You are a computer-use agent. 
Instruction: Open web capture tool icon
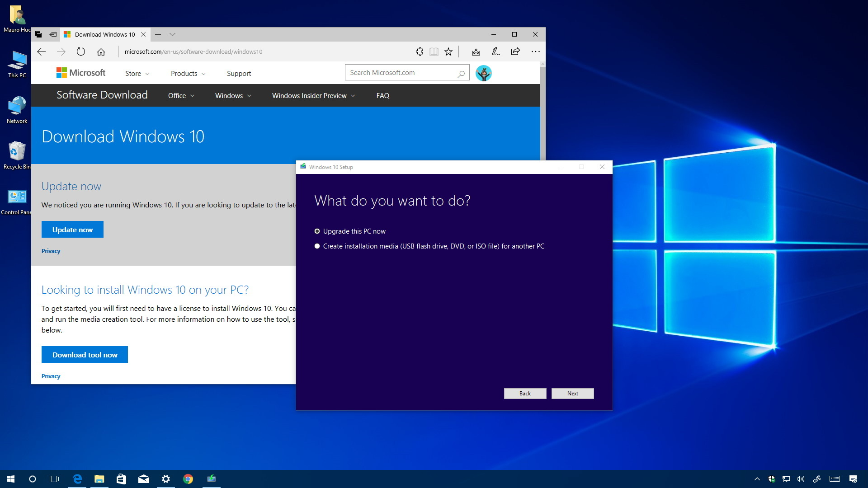[496, 52]
